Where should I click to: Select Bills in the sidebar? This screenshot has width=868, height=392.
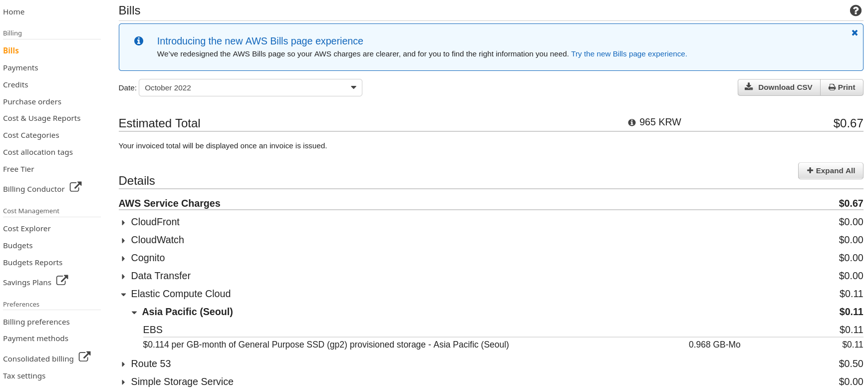coord(11,51)
